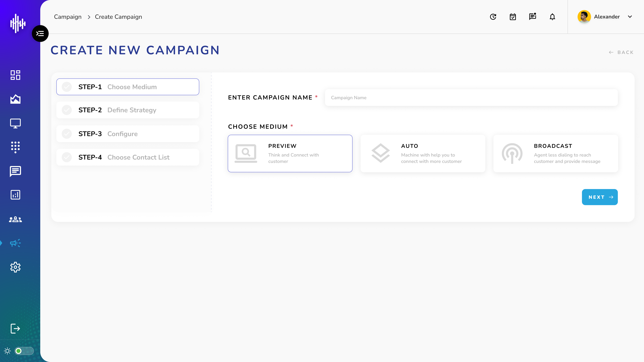Select STEP-2 Define Strategy tab
Image resolution: width=644 pixels, height=362 pixels.
coord(128,110)
